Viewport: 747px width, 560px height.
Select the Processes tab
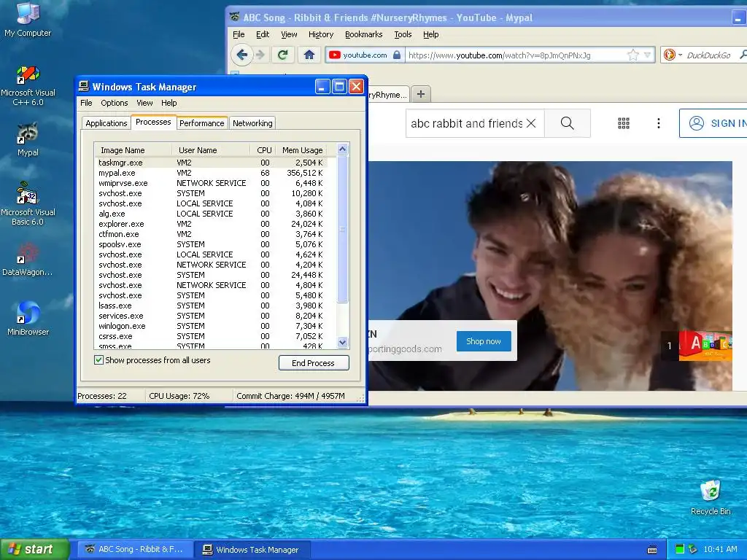153,122
